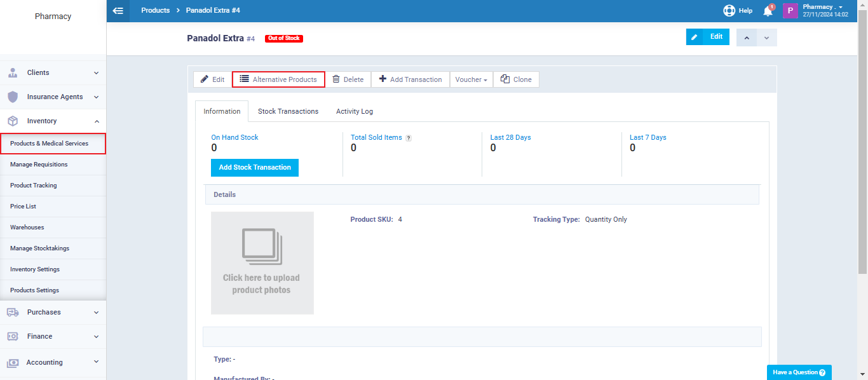Click the Insurance Agents shield icon

13,97
